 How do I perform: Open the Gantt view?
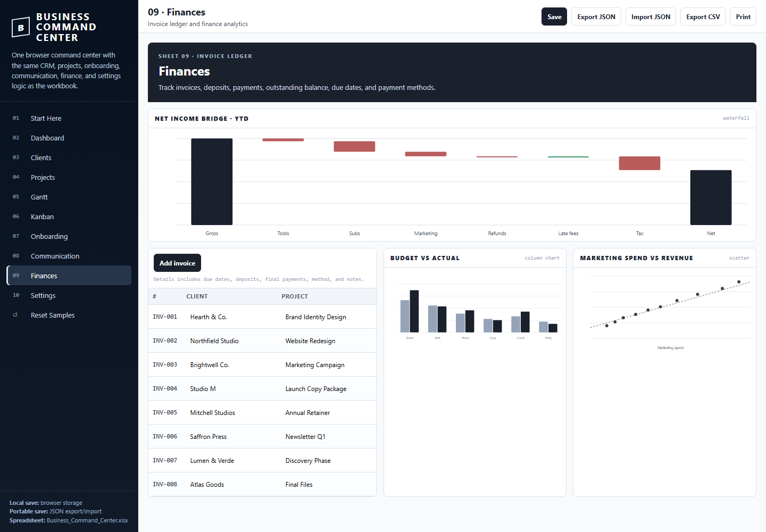click(69, 197)
